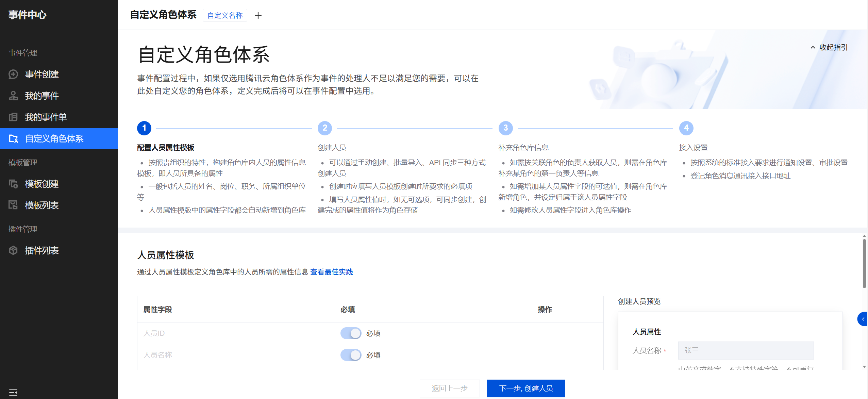
Task: Click the 插件列表 cube icon
Action: 13,250
